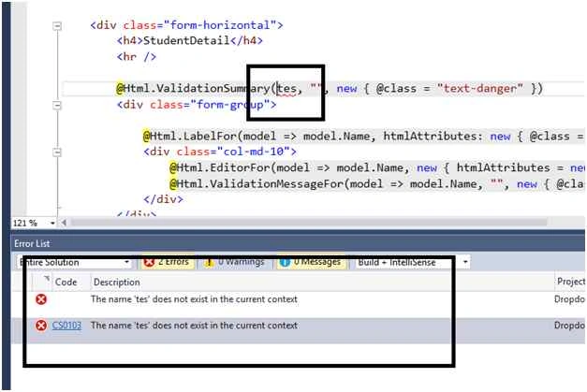This screenshot has height=392, width=587.
Task: Click the "text-danger" string in code
Action: pos(480,89)
